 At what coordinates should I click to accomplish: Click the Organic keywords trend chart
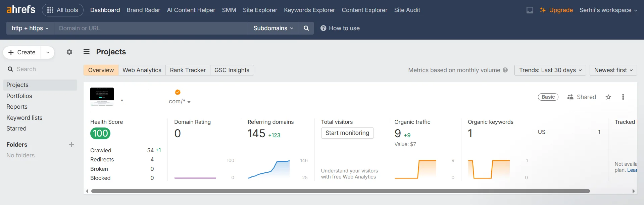pyautogui.click(x=489, y=169)
